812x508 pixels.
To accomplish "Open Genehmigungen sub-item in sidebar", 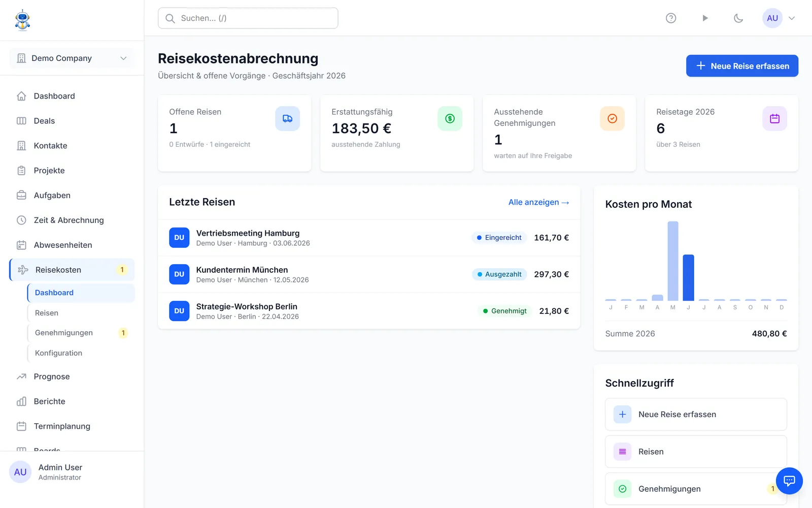I will click(x=81, y=333).
